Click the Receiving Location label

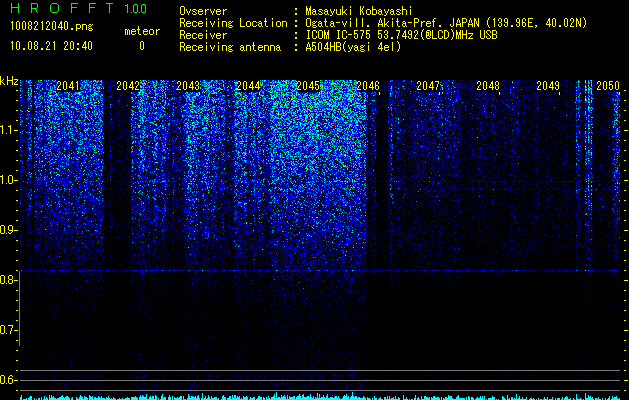tap(233, 23)
